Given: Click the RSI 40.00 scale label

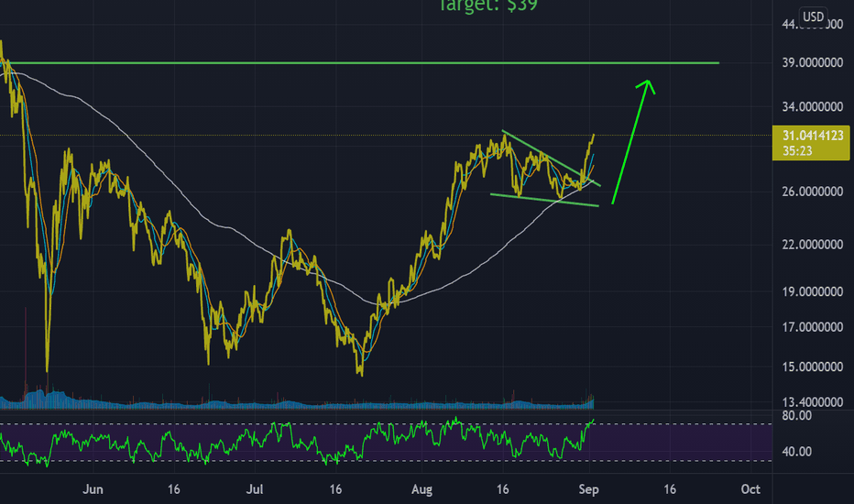Looking at the screenshot, I should 797,452.
